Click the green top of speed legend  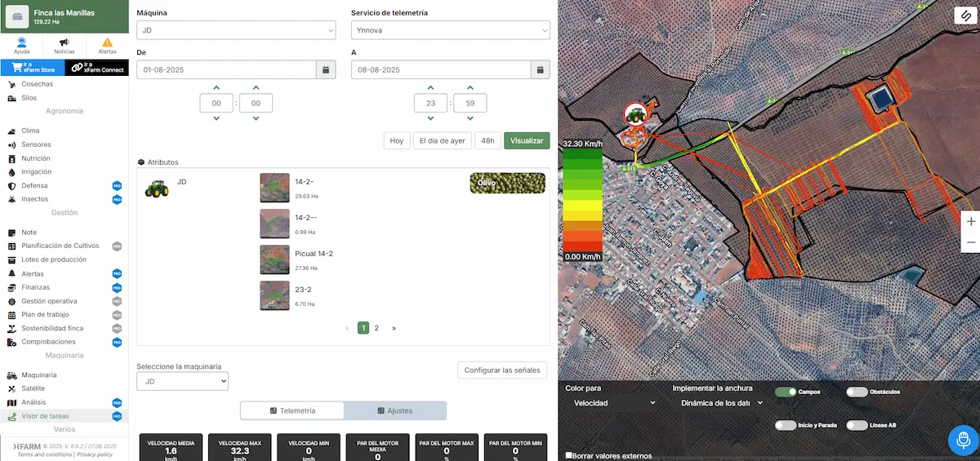pyautogui.click(x=582, y=153)
